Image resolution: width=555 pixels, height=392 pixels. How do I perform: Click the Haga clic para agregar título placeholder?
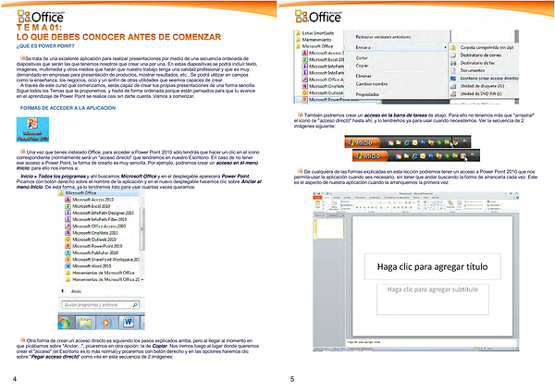coord(432,267)
